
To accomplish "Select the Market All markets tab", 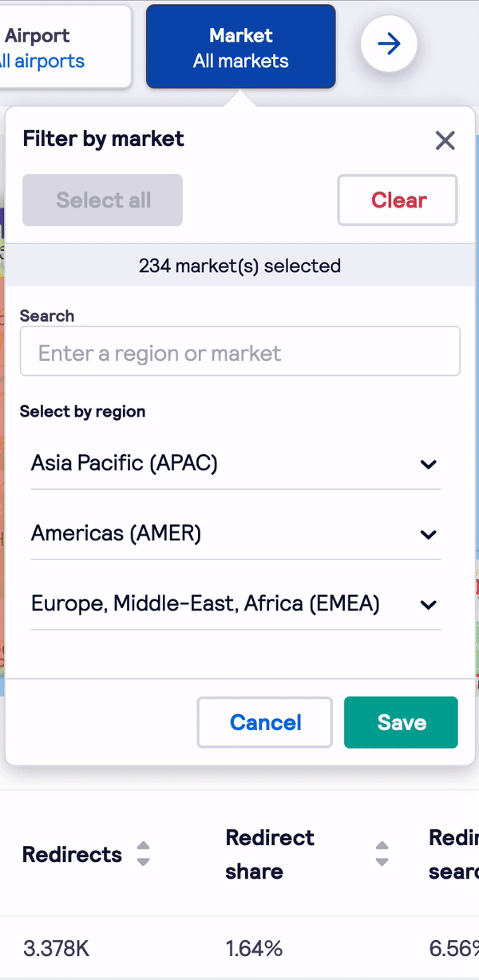I will coord(241,47).
